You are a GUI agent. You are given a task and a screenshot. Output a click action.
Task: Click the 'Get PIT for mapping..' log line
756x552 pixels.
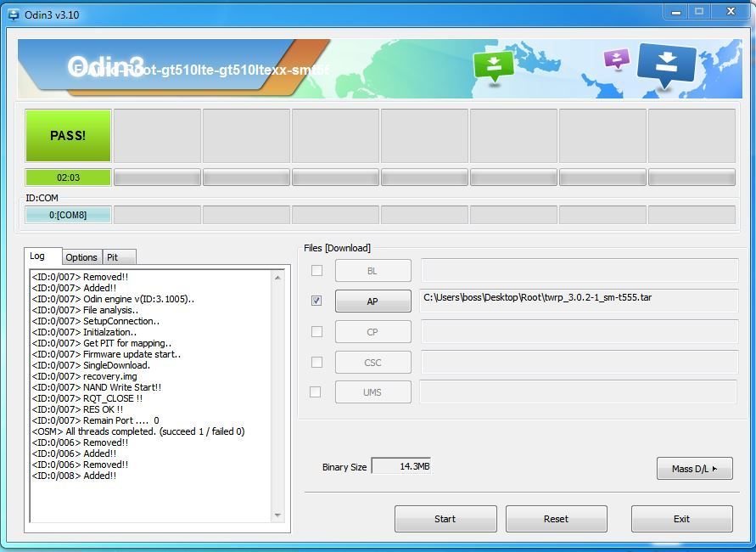(x=102, y=343)
